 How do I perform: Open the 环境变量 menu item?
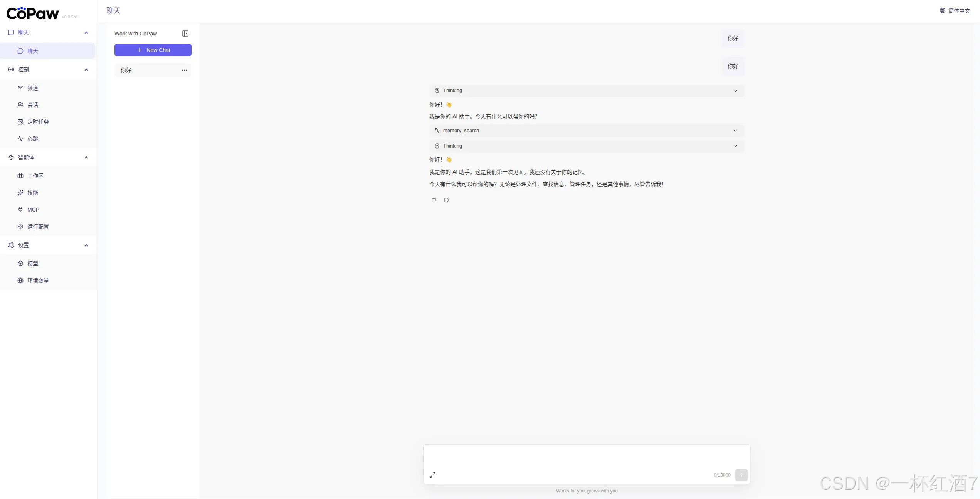click(38, 281)
